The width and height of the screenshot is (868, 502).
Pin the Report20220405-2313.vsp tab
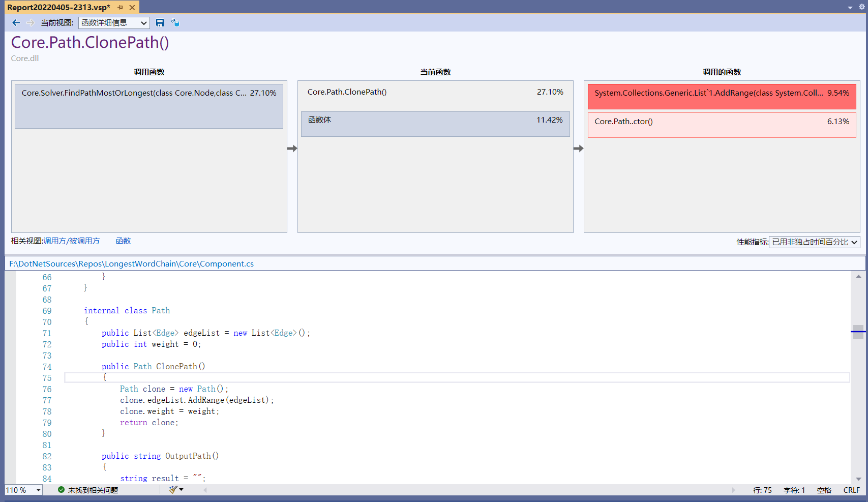120,8
